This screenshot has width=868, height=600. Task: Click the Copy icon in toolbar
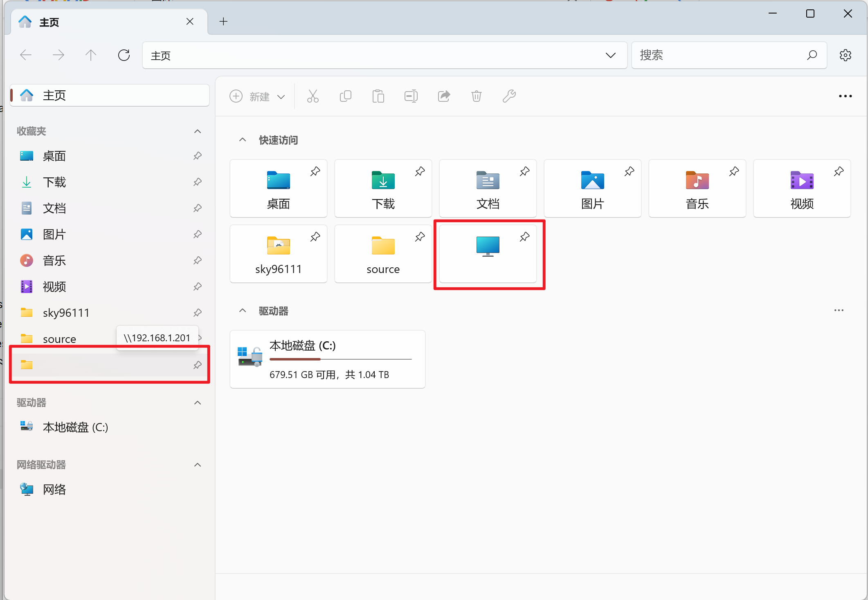pos(346,96)
